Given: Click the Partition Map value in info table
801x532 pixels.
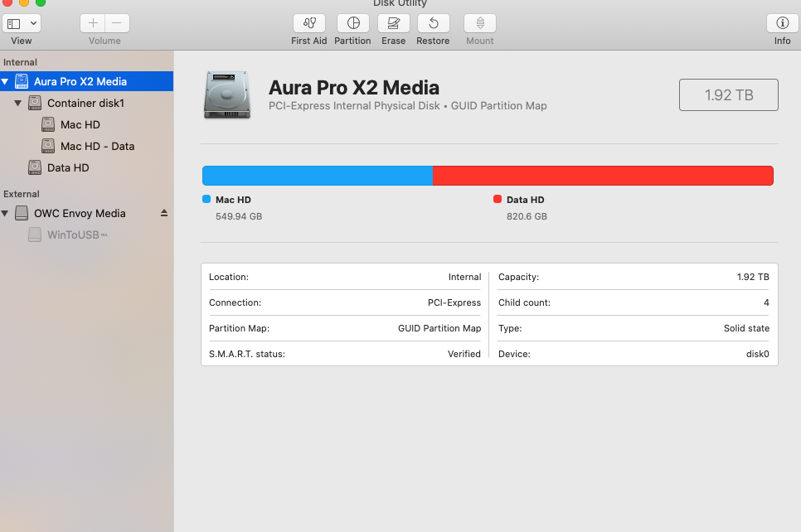Looking at the screenshot, I should point(439,328).
